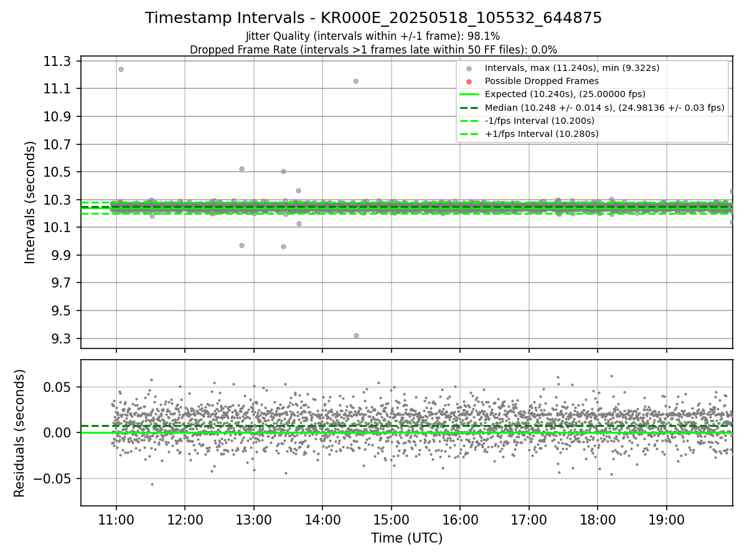
Task: Click the minimum outlier point at 9.32 seconds
Action: (356, 335)
